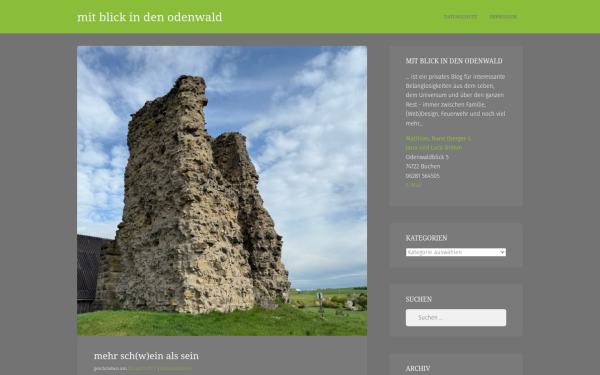600x375 pixels.
Task: Open the 'mehr sch(w)ein als sein' post title
Action: tap(146, 356)
